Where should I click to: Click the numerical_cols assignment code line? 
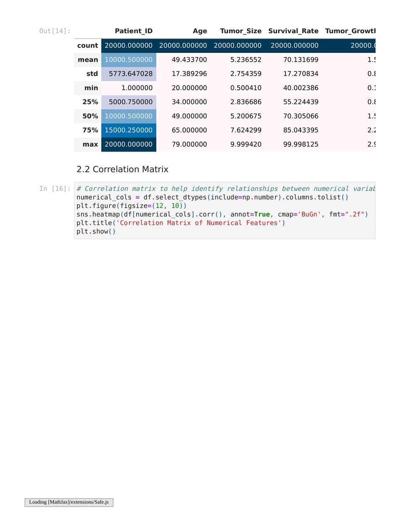click(x=212, y=197)
